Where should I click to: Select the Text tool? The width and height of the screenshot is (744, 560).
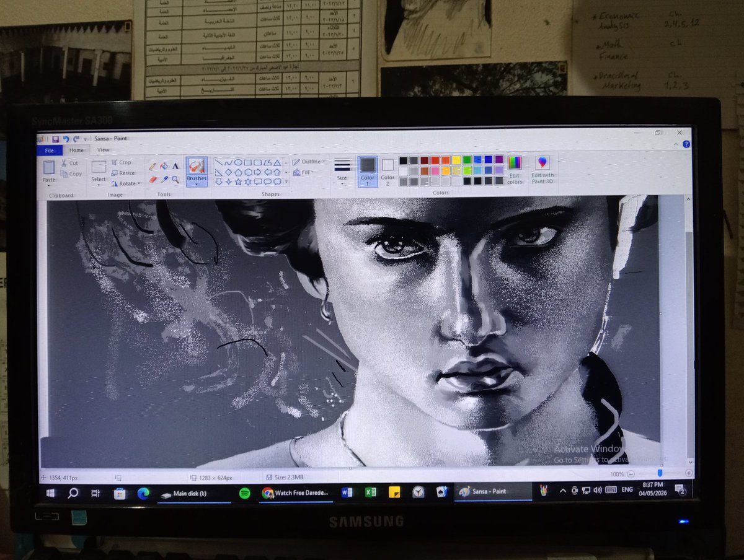tap(175, 166)
